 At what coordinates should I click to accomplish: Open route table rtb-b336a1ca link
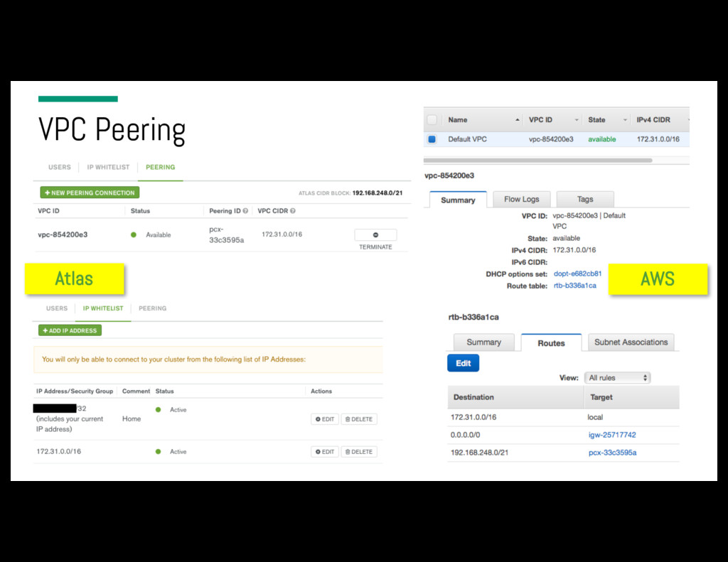coord(574,286)
